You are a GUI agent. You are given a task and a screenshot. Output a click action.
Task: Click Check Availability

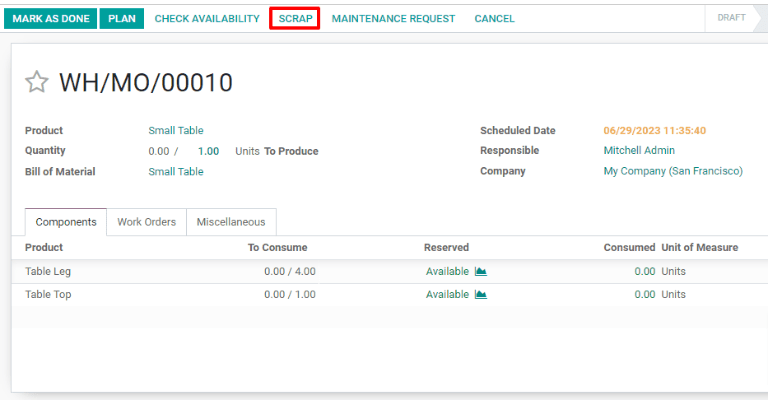pyautogui.click(x=207, y=19)
